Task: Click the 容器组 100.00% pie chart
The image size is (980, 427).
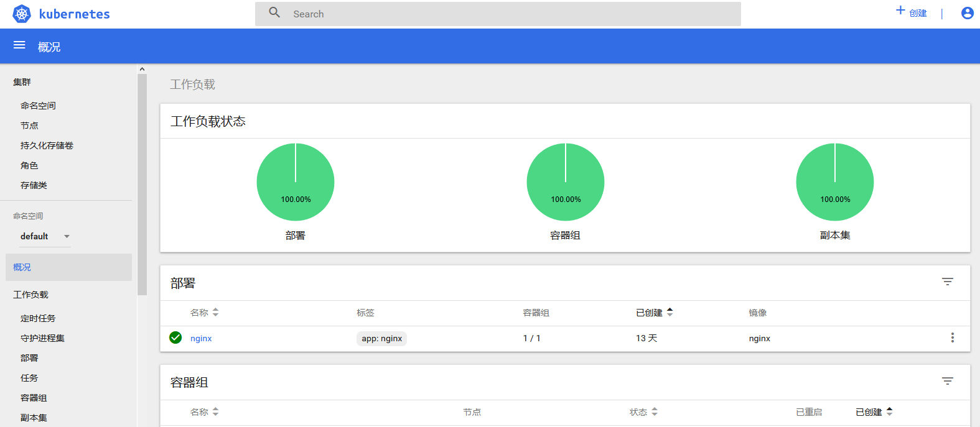Action: [566, 182]
